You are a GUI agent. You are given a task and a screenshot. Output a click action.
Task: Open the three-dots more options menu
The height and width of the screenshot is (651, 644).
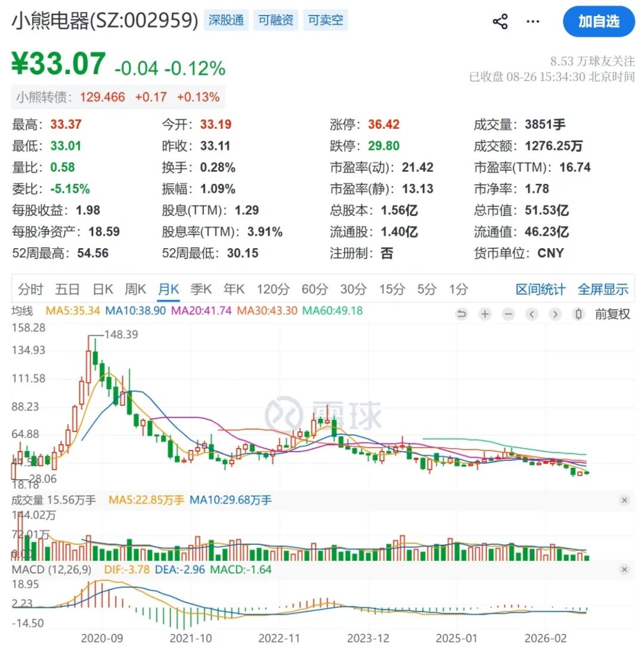pyautogui.click(x=533, y=21)
